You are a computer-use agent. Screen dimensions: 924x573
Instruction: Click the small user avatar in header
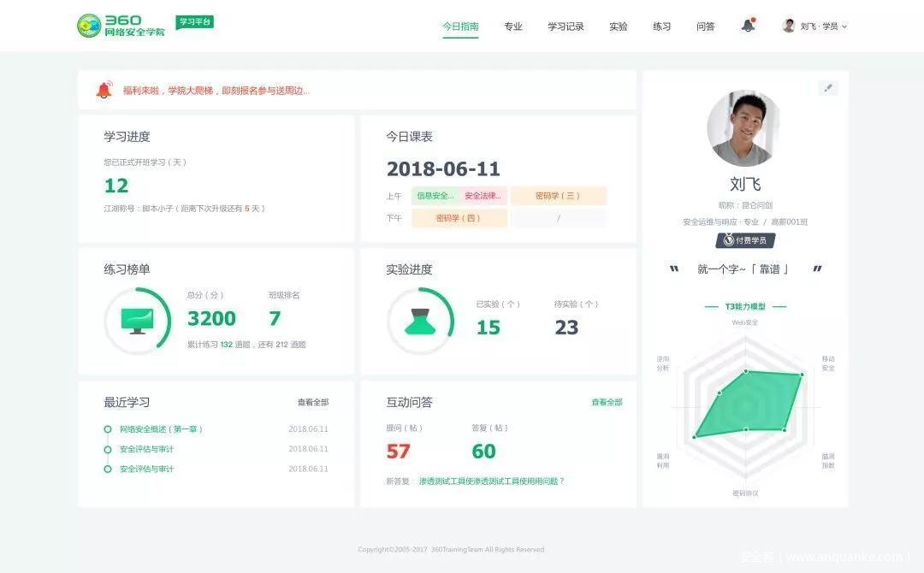(x=789, y=26)
